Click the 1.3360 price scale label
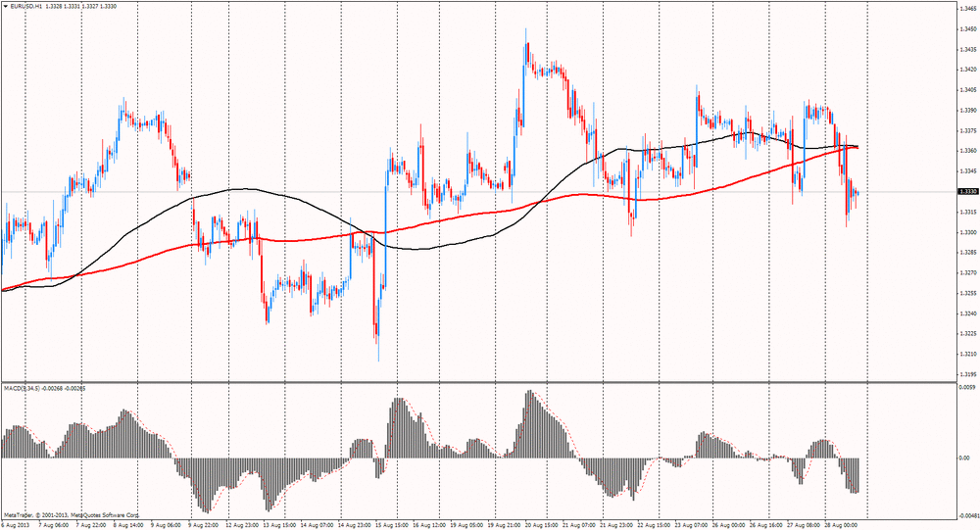 (968, 151)
